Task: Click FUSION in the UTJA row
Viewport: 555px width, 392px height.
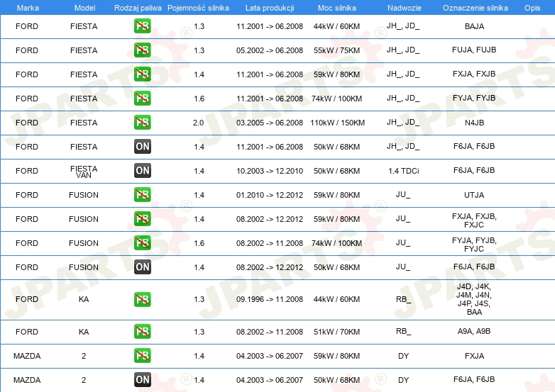Action: (84, 195)
